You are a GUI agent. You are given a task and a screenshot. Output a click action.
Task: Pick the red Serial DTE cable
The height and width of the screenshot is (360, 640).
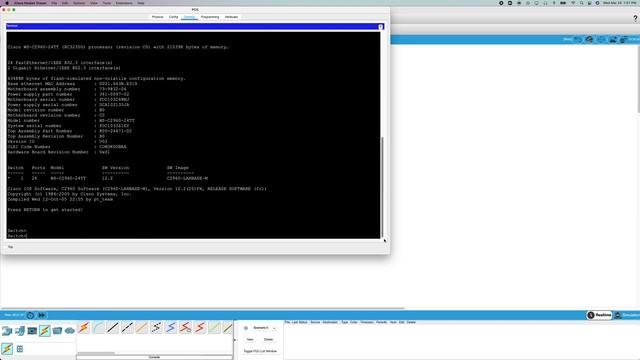click(x=200, y=327)
